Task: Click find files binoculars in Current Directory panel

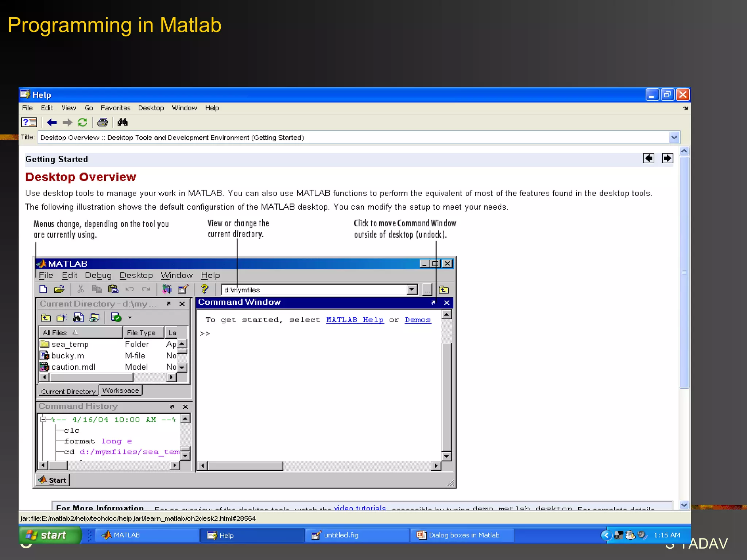Action: (78, 318)
